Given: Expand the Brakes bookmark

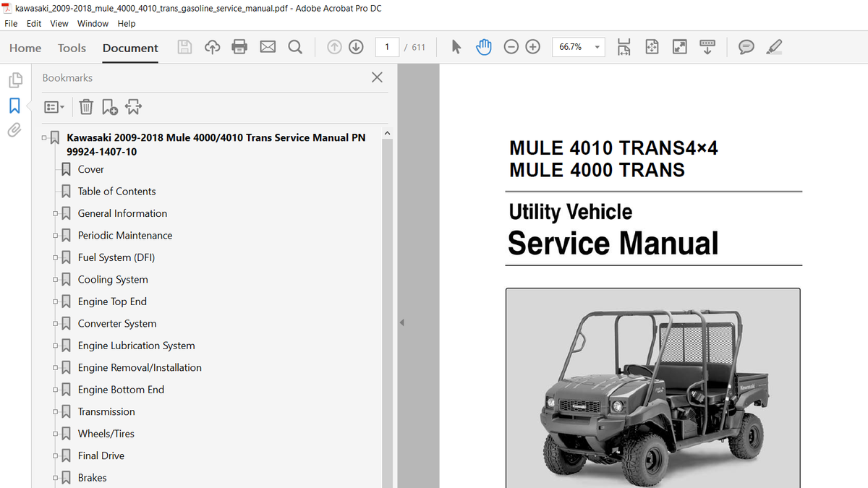Looking at the screenshot, I should (56, 478).
